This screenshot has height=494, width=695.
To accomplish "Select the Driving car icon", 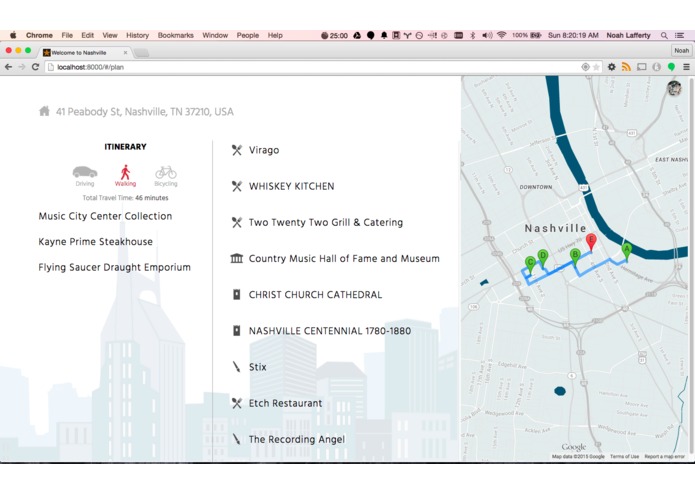I will click(85, 172).
